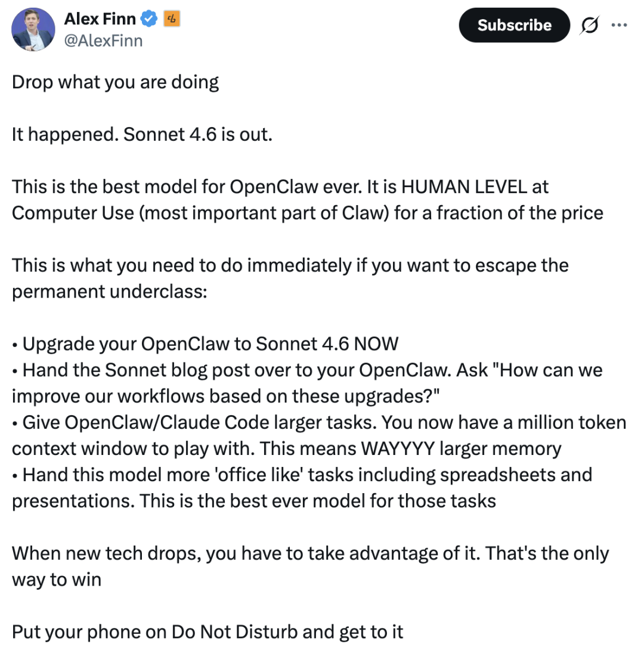Click Alex Finn's profile avatar photo
The width and height of the screenshot is (644, 647).
point(32,27)
